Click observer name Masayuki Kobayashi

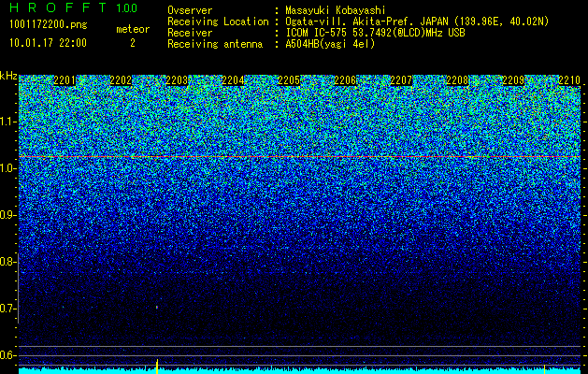click(x=336, y=10)
